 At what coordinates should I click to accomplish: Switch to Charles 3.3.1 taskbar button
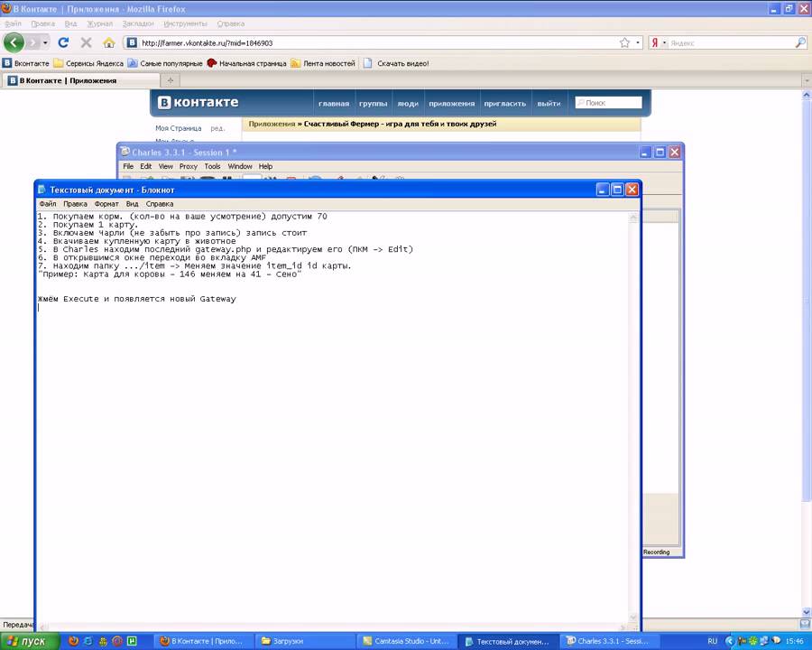[610, 641]
